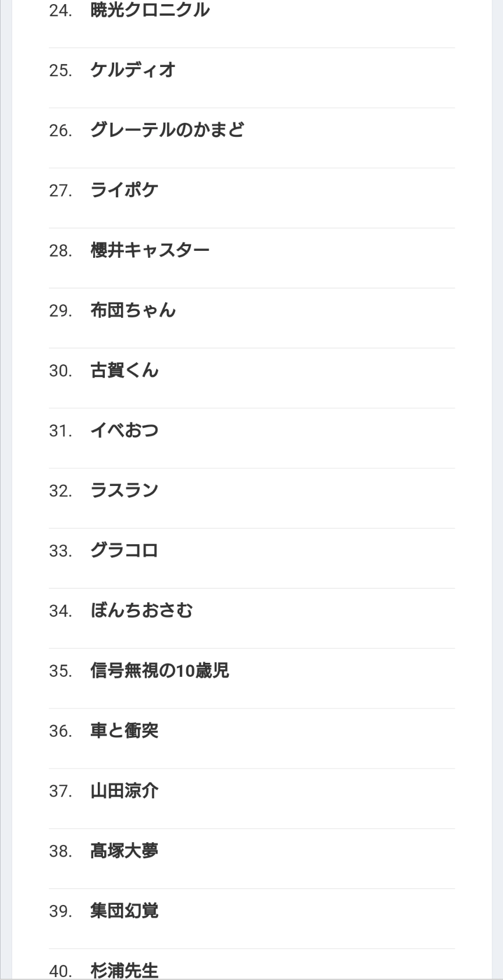Screen dimensions: 503x980
Task: Select 布団ちゃん from the list
Action: 133,310
